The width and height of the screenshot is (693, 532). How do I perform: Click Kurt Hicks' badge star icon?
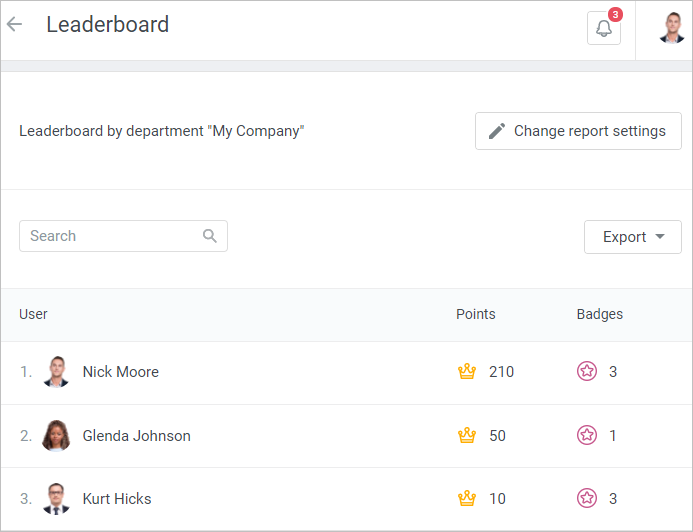coord(587,499)
